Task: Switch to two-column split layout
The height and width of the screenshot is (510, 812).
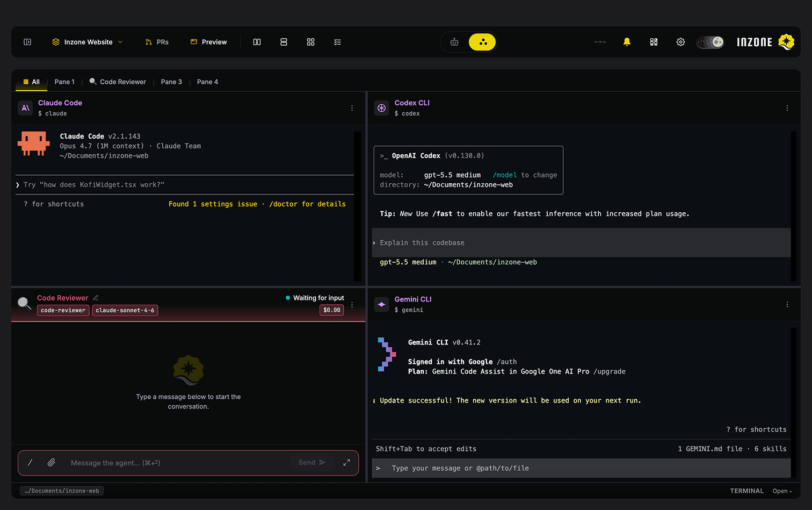Action: tap(257, 42)
